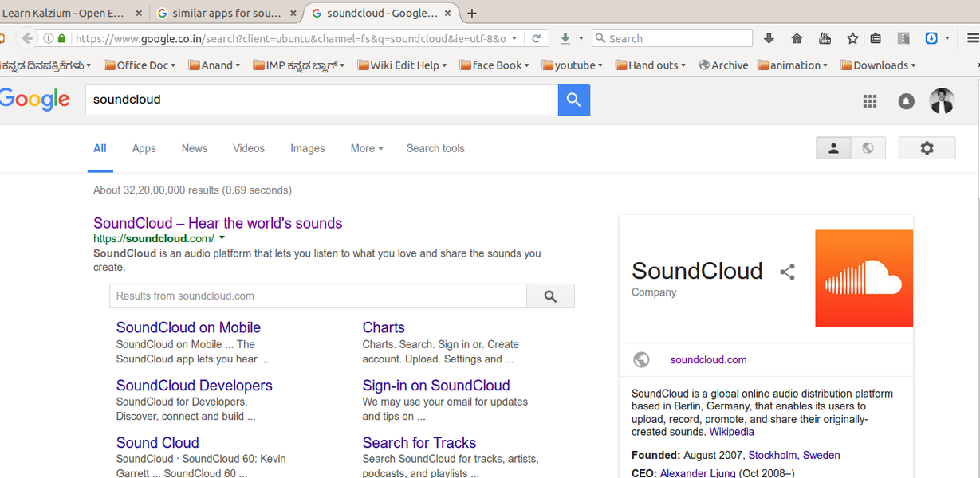The height and width of the screenshot is (478, 980).
Task: Expand the More search filter dropdown
Action: click(367, 148)
